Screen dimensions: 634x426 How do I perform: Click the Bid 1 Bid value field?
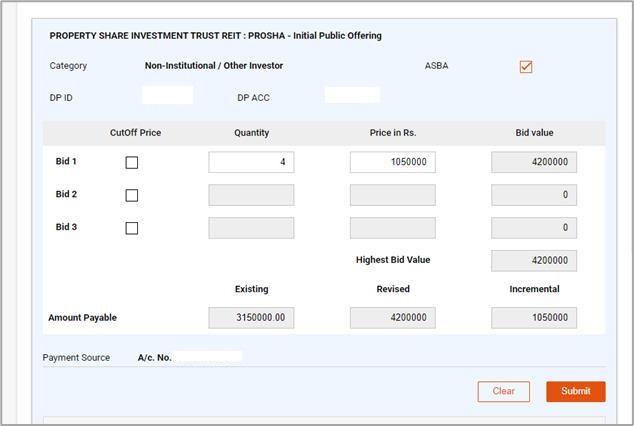click(534, 162)
